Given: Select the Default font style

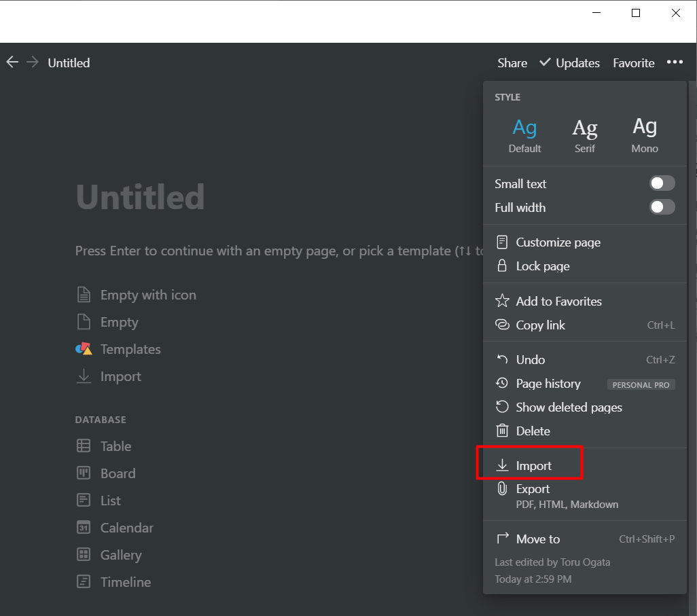Looking at the screenshot, I should (524, 135).
